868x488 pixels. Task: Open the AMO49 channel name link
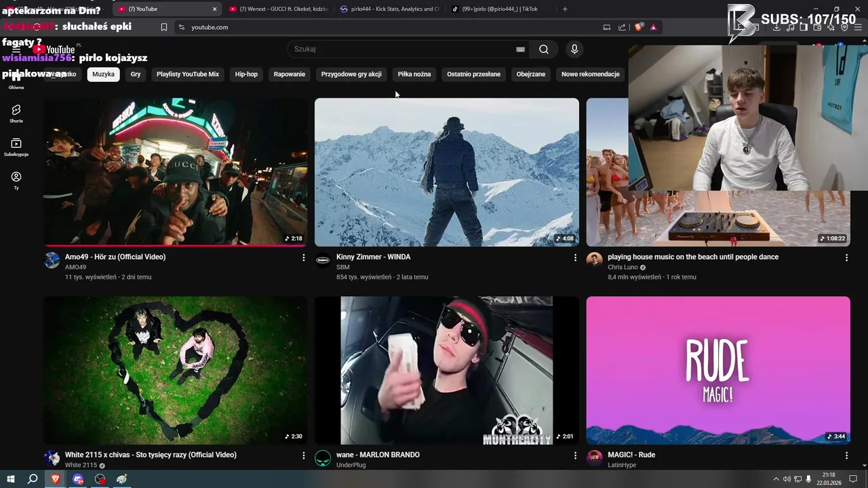75,267
